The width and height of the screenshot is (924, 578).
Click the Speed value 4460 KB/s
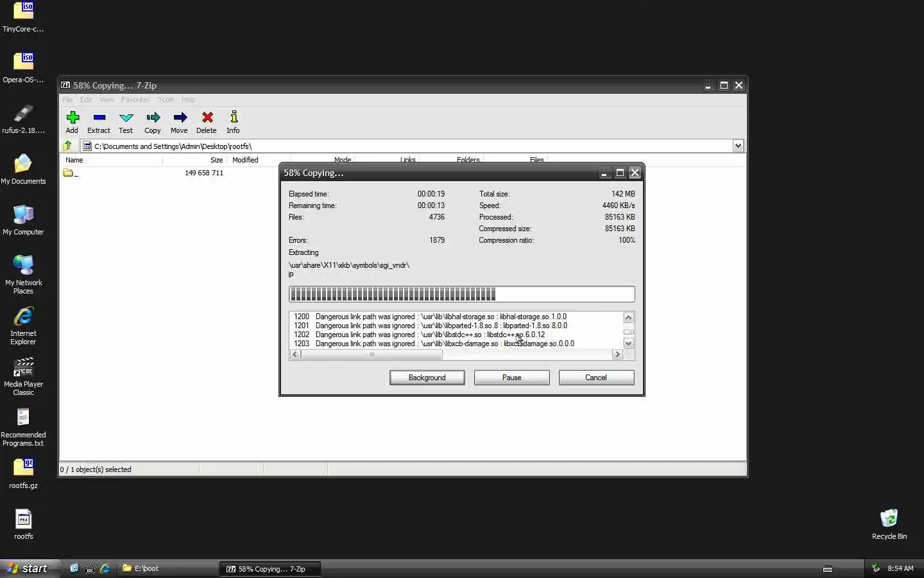point(619,206)
